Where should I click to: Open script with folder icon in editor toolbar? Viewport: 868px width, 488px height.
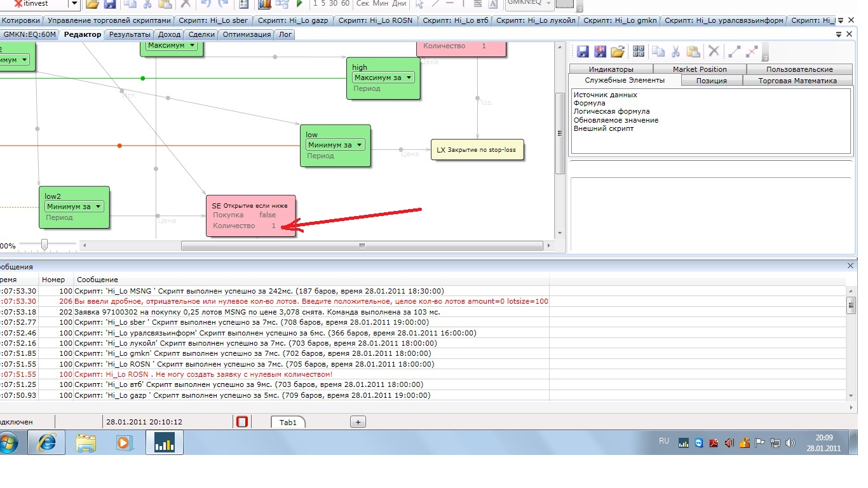(617, 52)
